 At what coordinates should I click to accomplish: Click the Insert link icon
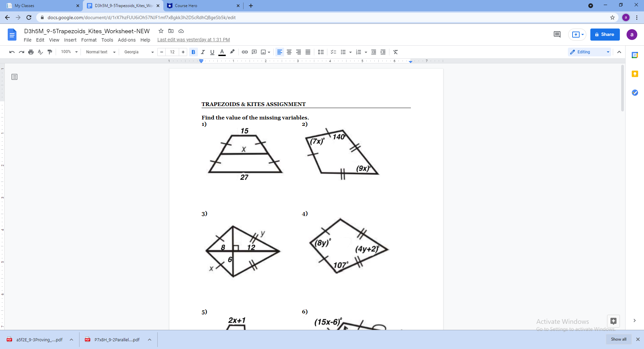pos(245,52)
